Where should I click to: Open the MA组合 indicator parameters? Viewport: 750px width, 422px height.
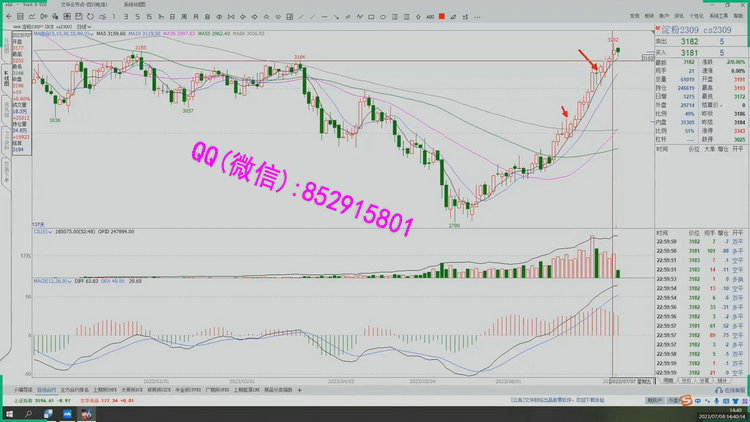[41, 31]
